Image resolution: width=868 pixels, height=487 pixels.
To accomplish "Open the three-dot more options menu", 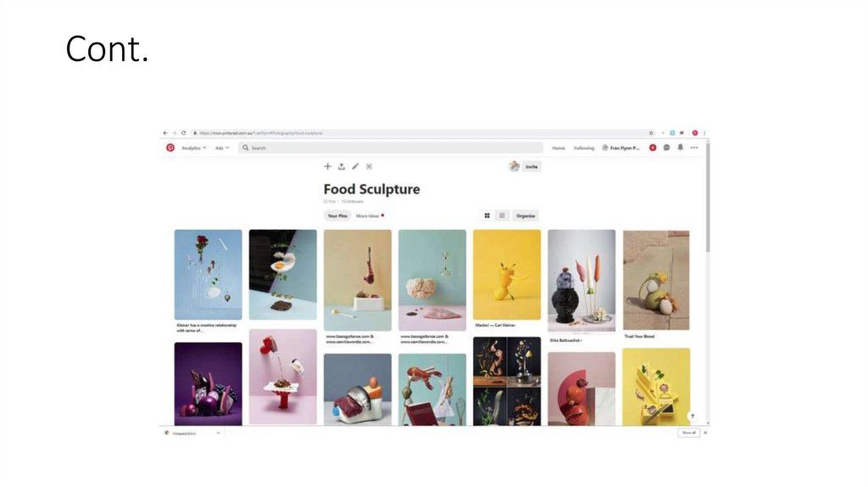I will [694, 148].
